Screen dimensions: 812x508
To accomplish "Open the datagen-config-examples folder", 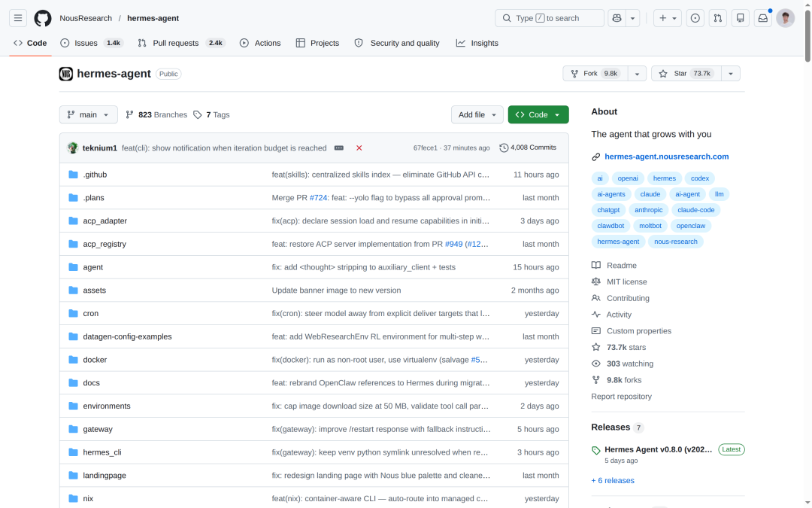I will click(127, 336).
